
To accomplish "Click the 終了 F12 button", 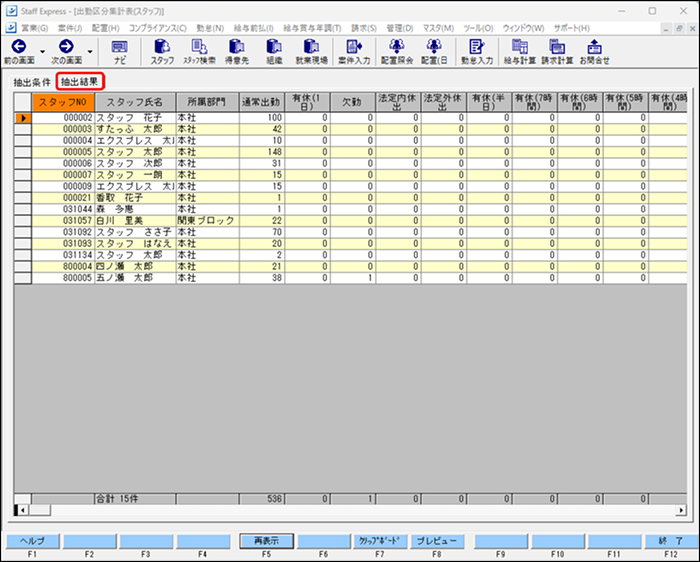I will click(x=671, y=541).
